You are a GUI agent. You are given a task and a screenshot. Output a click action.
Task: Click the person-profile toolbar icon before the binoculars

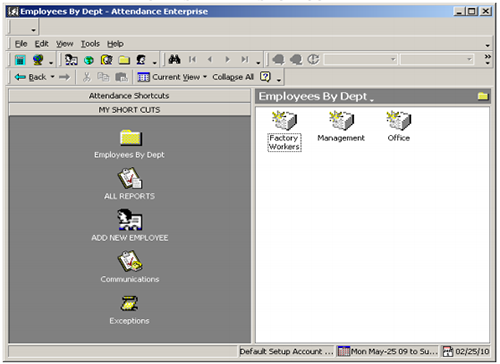click(x=141, y=60)
